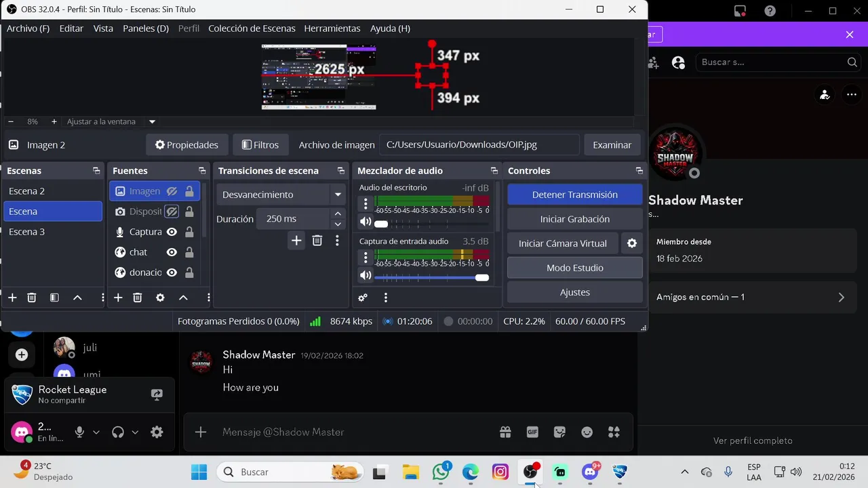The image size is (868, 488).
Task: Move the scene up with the Escenas arrow
Action: [x=77, y=298]
